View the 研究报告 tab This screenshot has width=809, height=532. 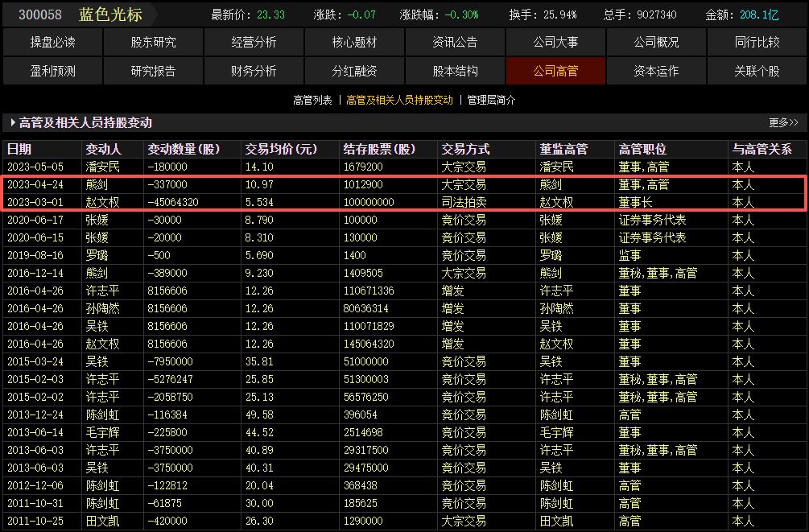(152, 71)
